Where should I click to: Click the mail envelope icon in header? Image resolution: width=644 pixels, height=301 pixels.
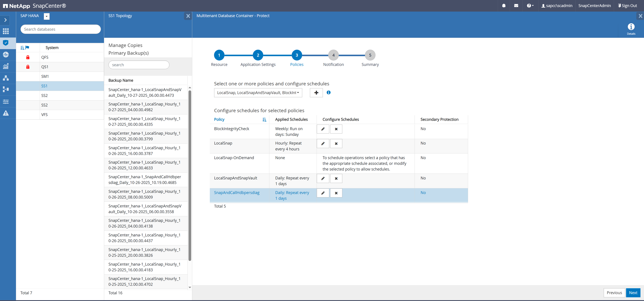(516, 6)
